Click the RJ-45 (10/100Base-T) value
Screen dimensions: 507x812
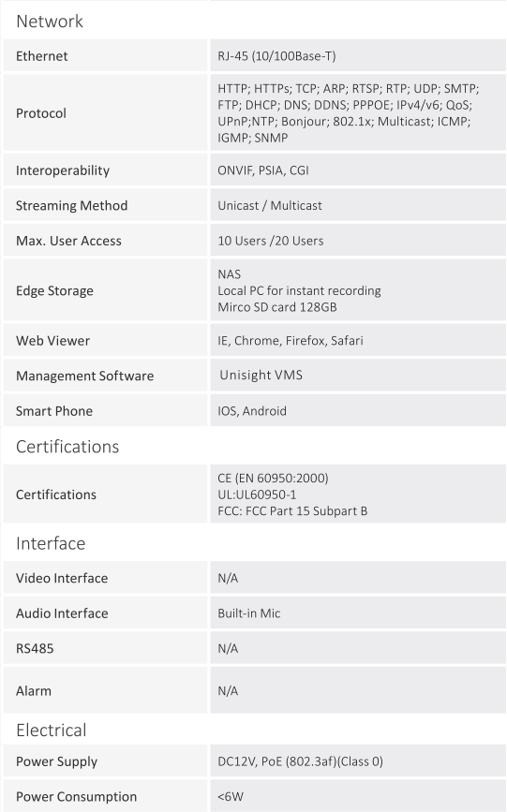coord(276,56)
